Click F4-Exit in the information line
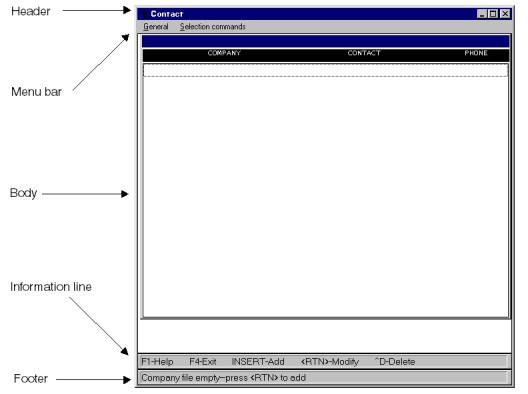Image resolution: width=528 pixels, height=394 pixels. (x=203, y=362)
